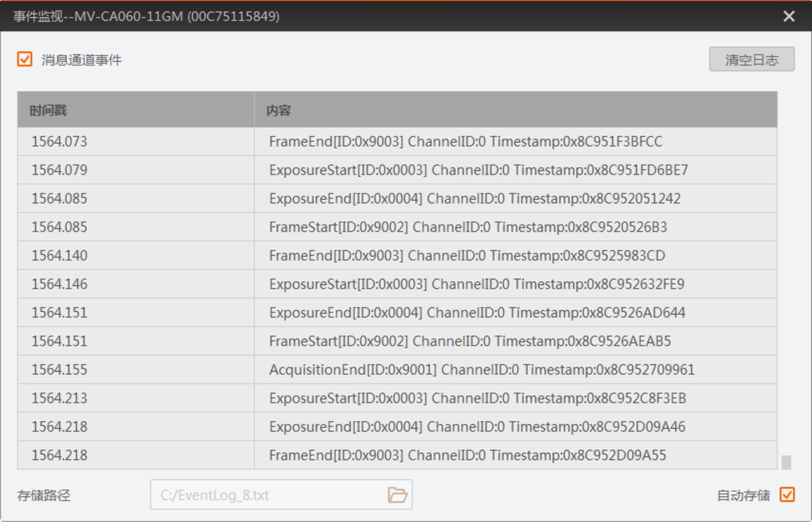This screenshot has height=522, width=812.
Task: Toggle the 自动存储 checkbox
Action: pyautogui.click(x=787, y=495)
